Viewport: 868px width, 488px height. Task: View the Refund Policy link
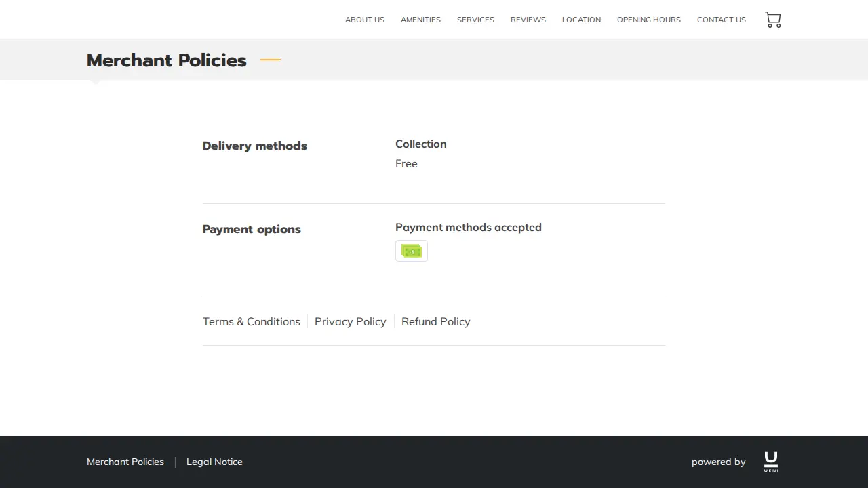436,321
